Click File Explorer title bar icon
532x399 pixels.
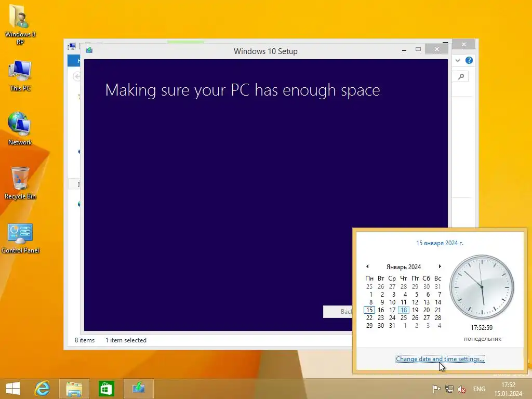pyautogui.click(x=72, y=46)
